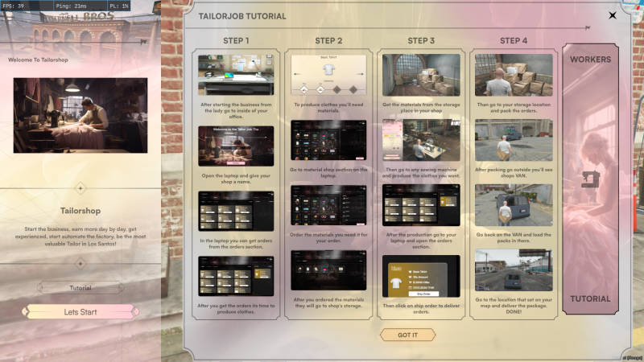Open the material shop section thumbnail in Step 2
This screenshot has height=362, width=644.
tap(328, 140)
